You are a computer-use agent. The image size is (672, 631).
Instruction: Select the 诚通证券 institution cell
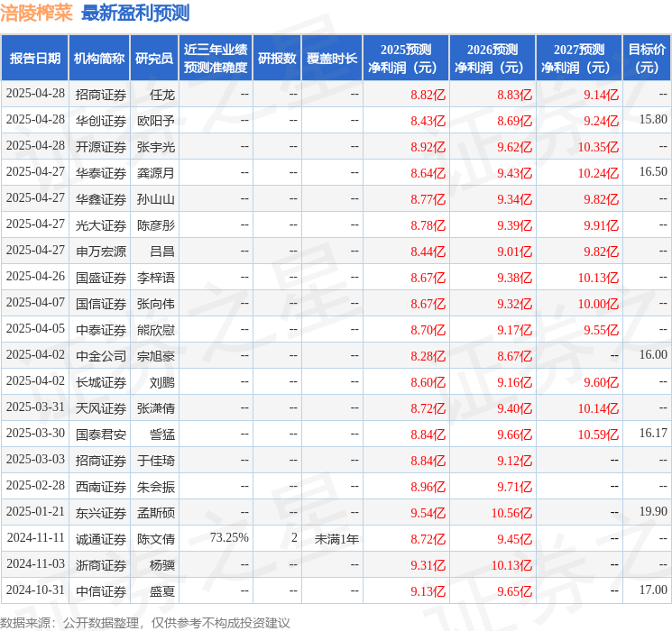101,539
